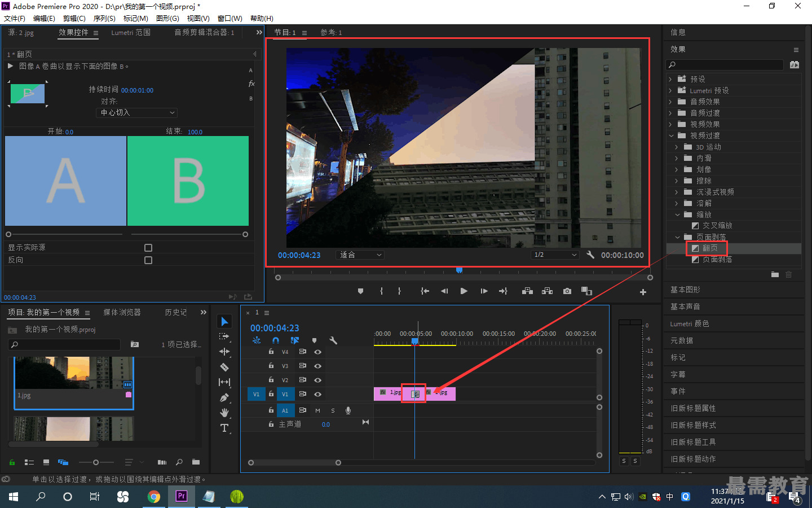Open timeline display settings wrench
The width and height of the screenshot is (812, 508).
point(333,340)
